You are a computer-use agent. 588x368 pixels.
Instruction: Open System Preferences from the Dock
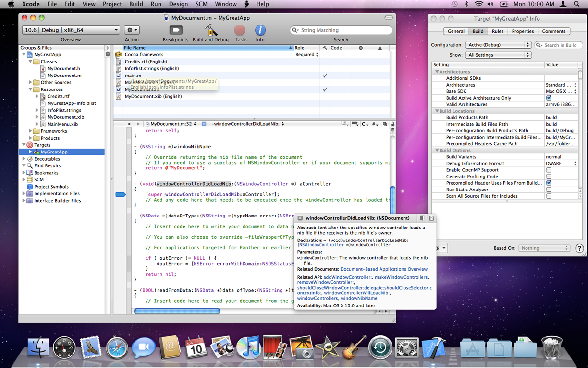[x=407, y=347]
